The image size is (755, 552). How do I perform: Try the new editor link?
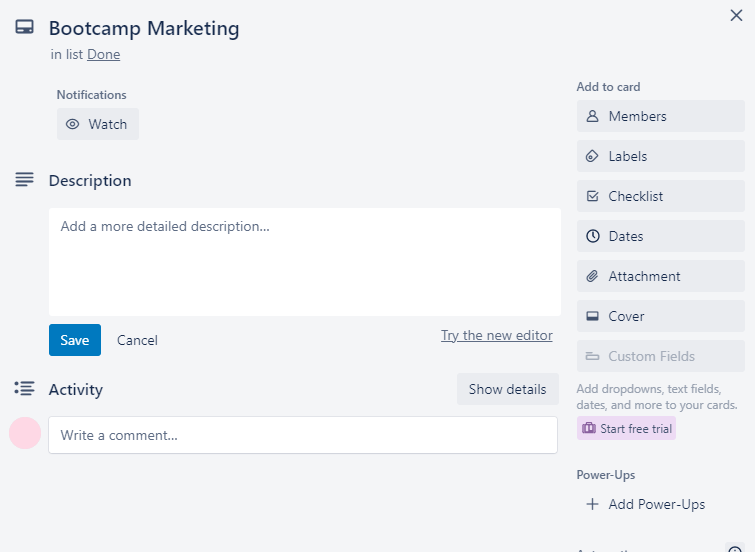pos(496,335)
